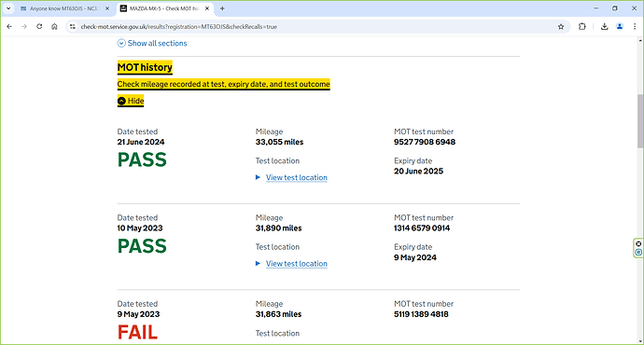
Task: Bookmark this page with the star icon
Action: point(561,27)
